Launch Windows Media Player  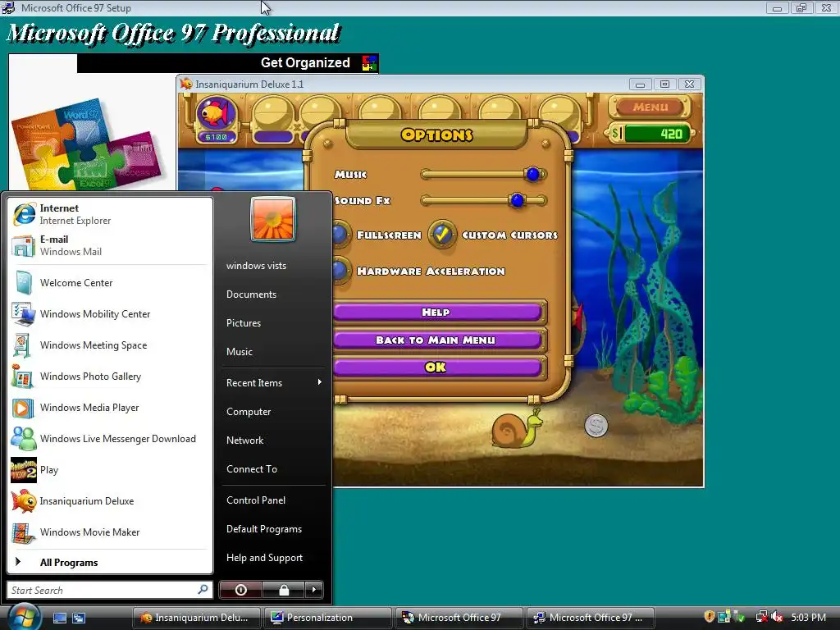click(110, 407)
